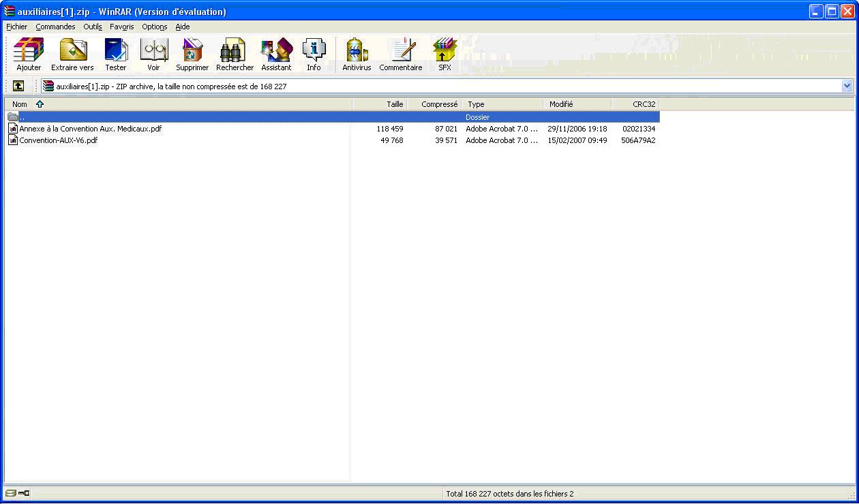Screen dimensions: 859x504
Task: Click the archive icon in address bar
Action: [x=48, y=86]
